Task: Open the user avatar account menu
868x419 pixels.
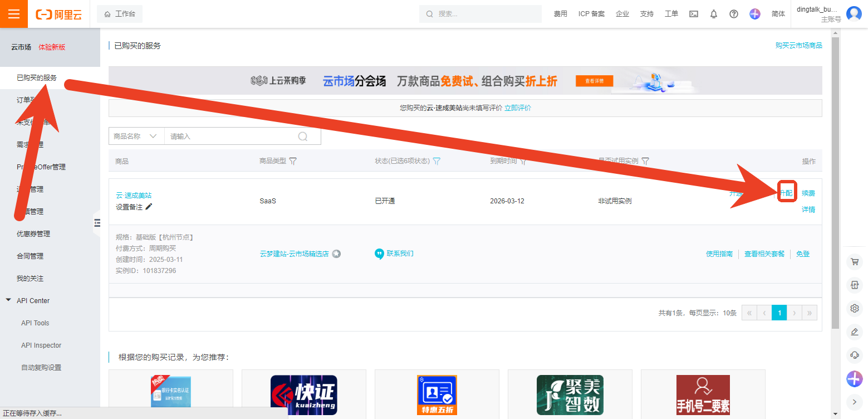Action: coord(854,14)
